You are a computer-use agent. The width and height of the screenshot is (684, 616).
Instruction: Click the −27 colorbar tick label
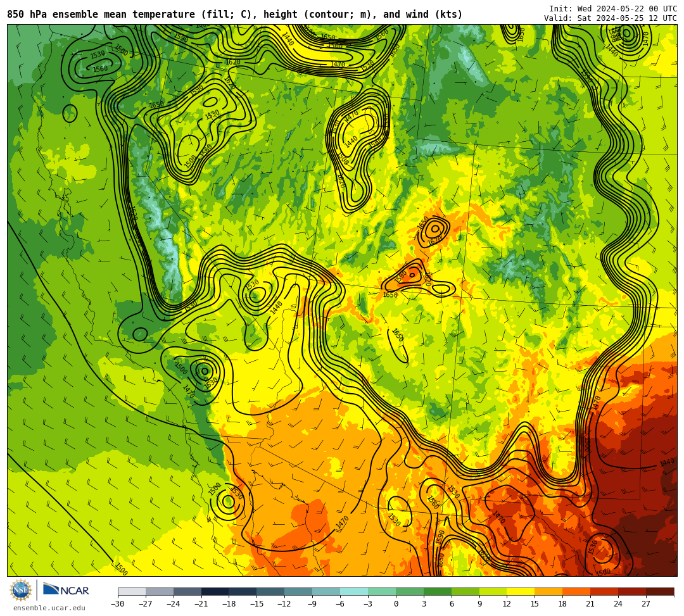(x=146, y=604)
